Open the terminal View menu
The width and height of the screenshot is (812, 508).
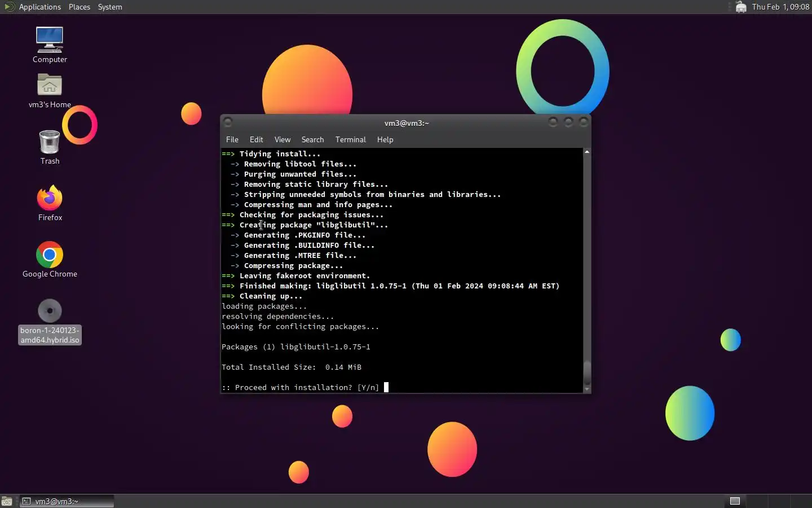click(x=283, y=139)
